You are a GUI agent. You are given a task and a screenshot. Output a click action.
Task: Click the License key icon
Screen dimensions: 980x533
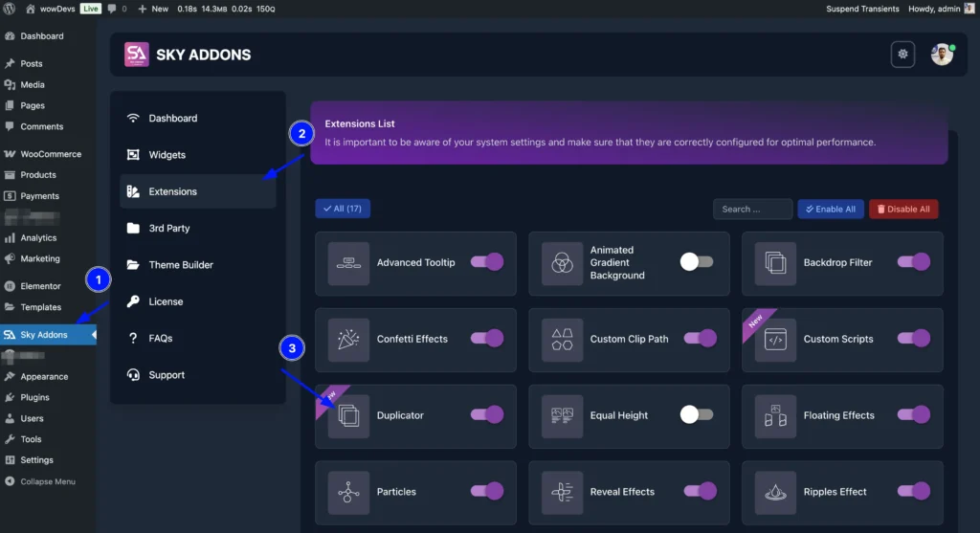click(x=133, y=301)
